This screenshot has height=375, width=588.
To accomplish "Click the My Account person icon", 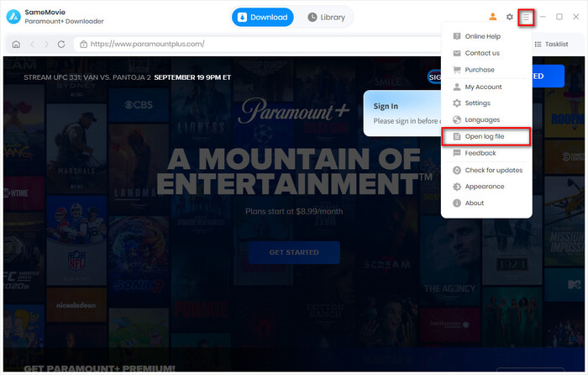I will click(457, 87).
